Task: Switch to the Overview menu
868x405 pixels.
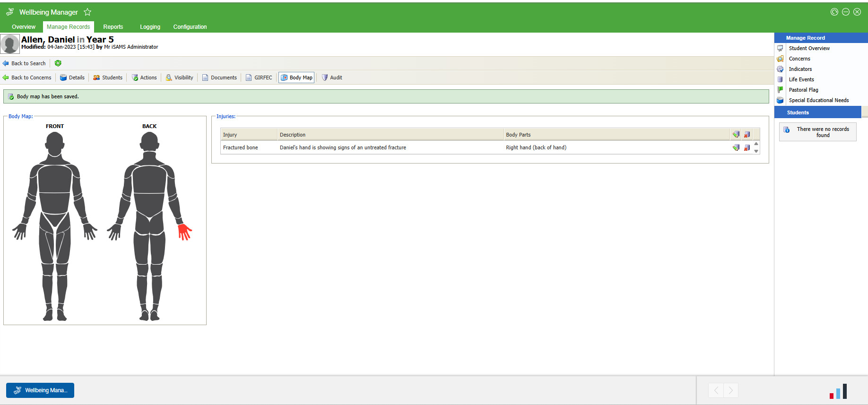Action: coord(24,27)
